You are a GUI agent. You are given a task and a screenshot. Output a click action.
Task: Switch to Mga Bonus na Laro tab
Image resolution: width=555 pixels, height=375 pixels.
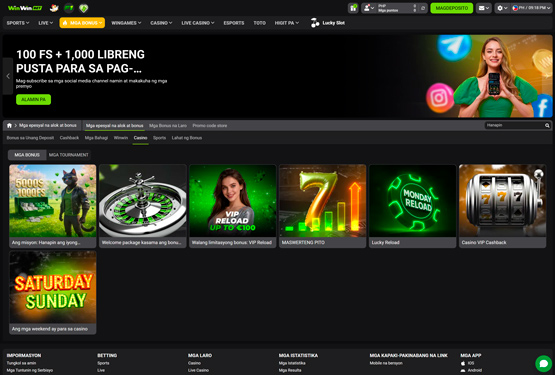(168, 125)
